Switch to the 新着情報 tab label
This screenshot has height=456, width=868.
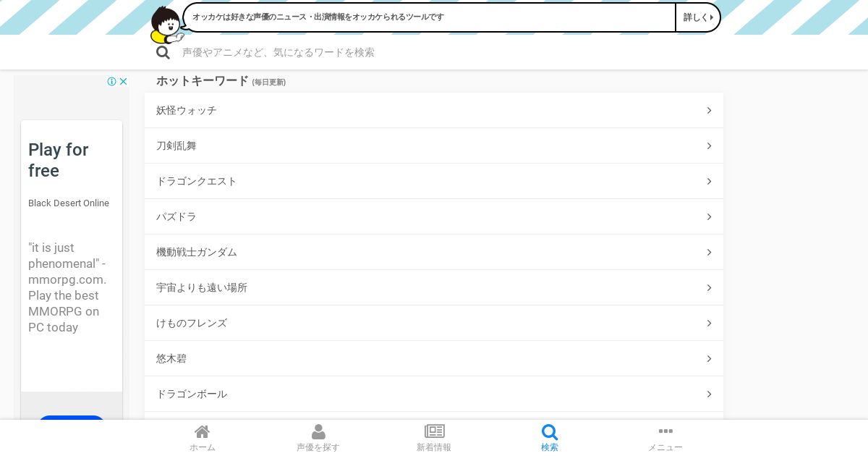tap(434, 447)
